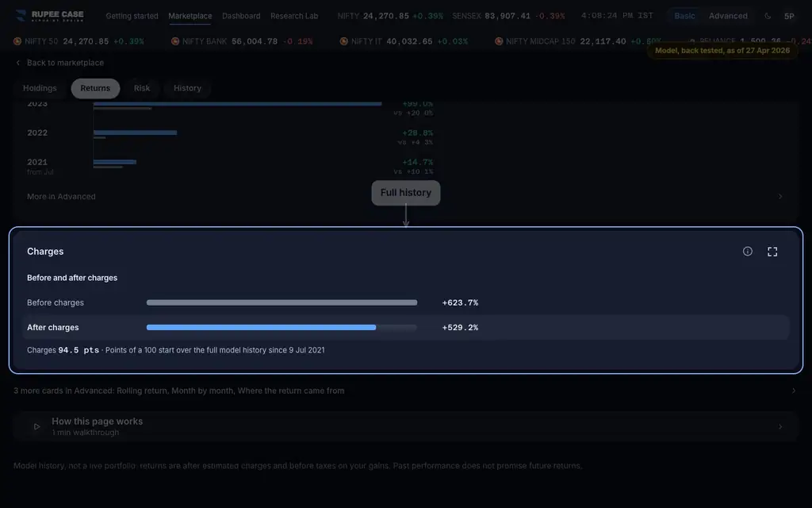Screen dimensions: 812x508
Task: Click the Before and after charges heading
Action: coord(72,278)
